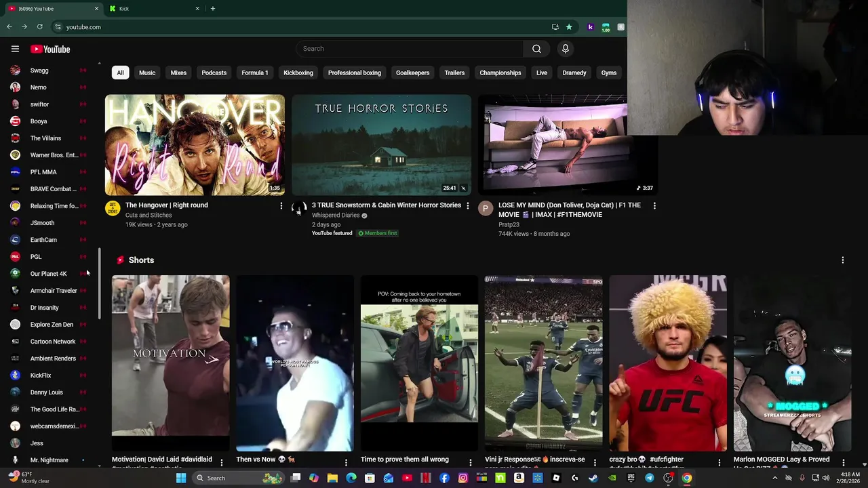Switch to the Kick browser tab

coord(155,9)
